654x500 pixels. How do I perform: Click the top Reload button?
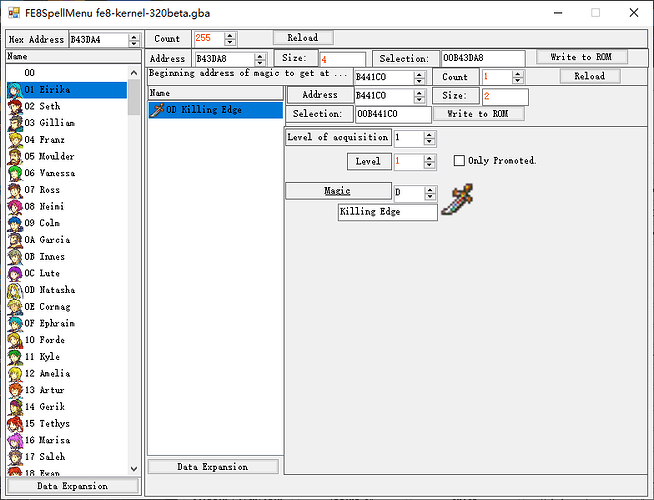(303, 38)
